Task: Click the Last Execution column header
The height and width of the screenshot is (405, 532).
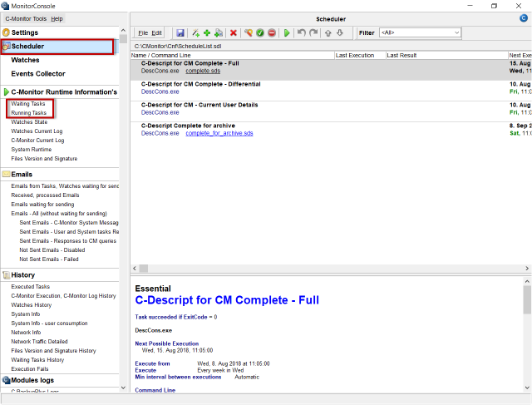Action: tap(360, 56)
